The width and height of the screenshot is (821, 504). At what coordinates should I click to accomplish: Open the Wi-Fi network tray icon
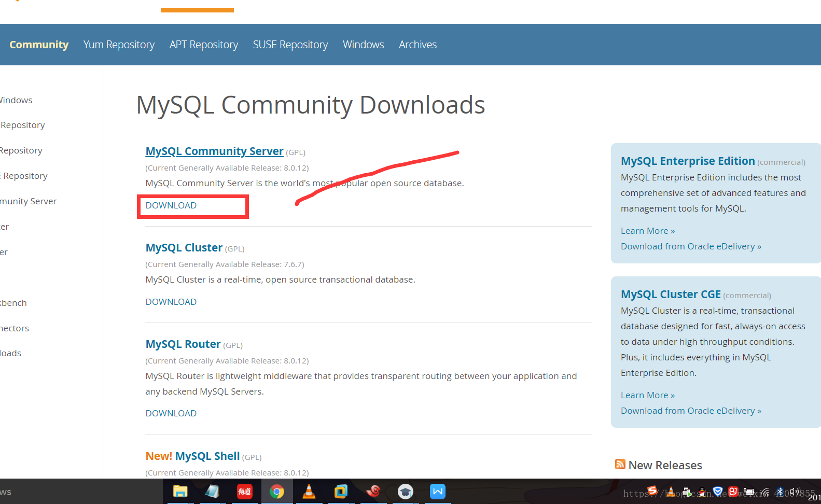764,492
